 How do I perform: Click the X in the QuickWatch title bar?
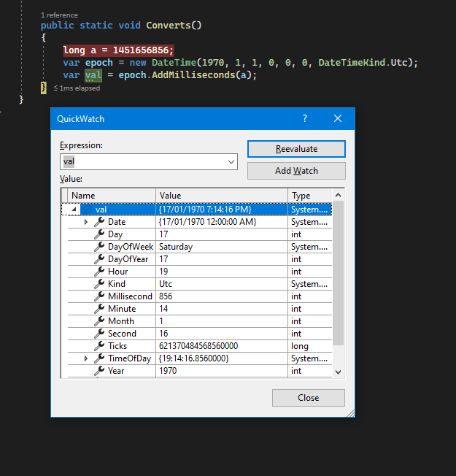coord(338,118)
